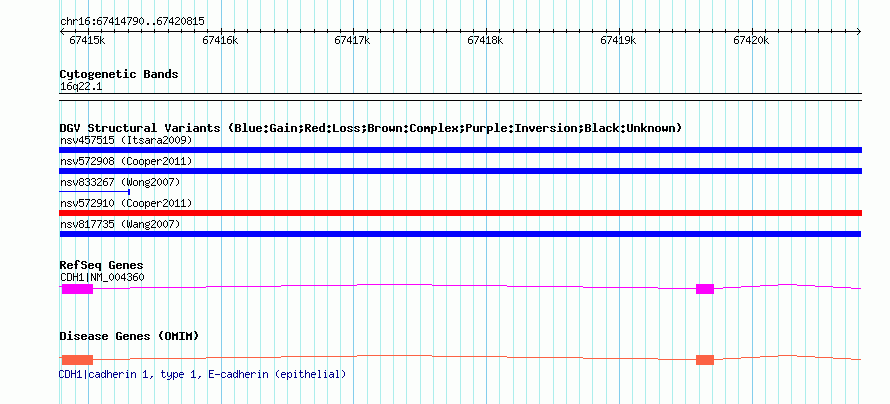Screen dimensions: 890x404
Task: Open variant nsv833267 (Wong2007) label
Action: 120,182
